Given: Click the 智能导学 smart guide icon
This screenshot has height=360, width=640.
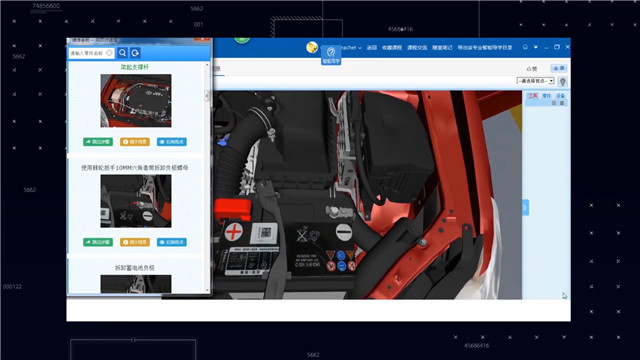Looking at the screenshot, I should (331, 55).
